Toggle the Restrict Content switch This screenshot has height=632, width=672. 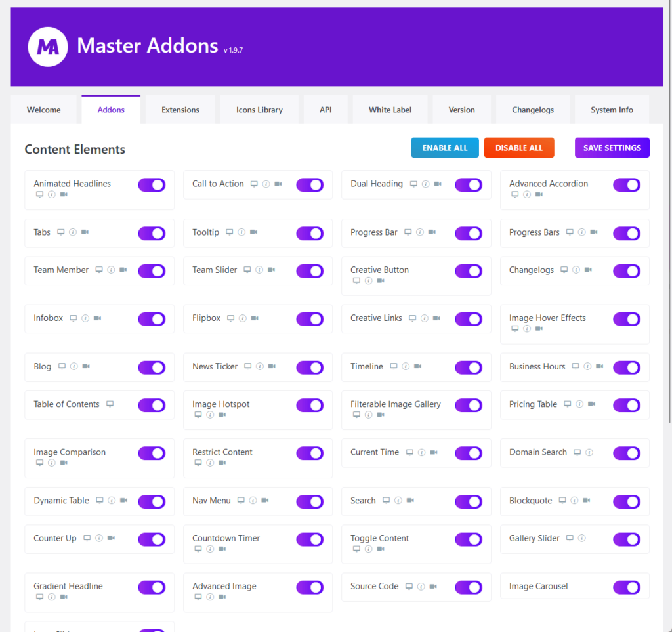click(x=310, y=453)
